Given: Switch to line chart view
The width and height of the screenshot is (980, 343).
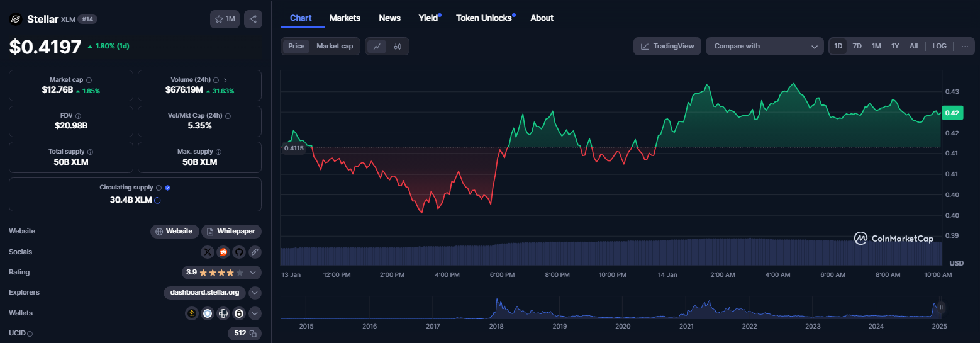Looking at the screenshot, I should 377,46.
